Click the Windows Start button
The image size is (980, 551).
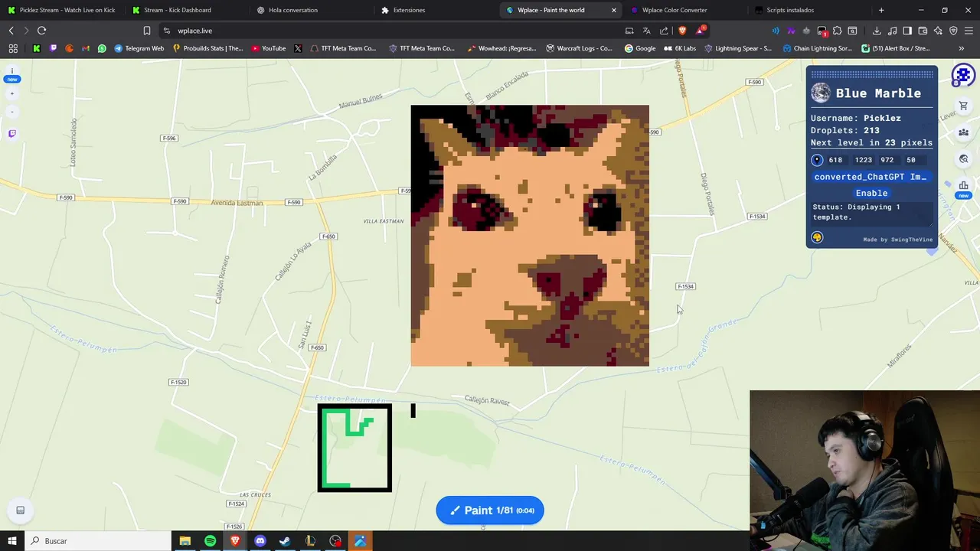[11, 541]
